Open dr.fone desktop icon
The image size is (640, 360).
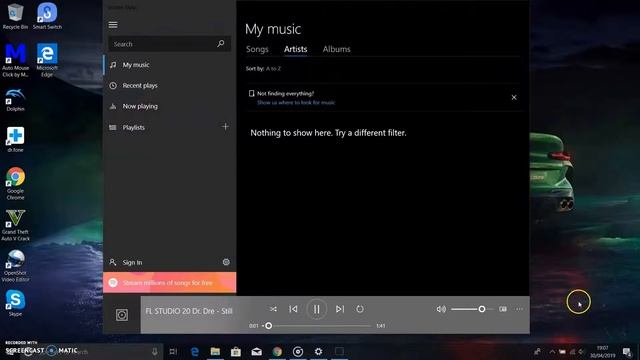[15, 140]
